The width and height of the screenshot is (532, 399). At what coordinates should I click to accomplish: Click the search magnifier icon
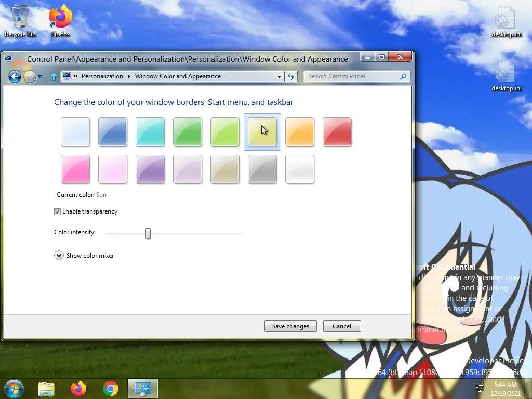coord(403,77)
